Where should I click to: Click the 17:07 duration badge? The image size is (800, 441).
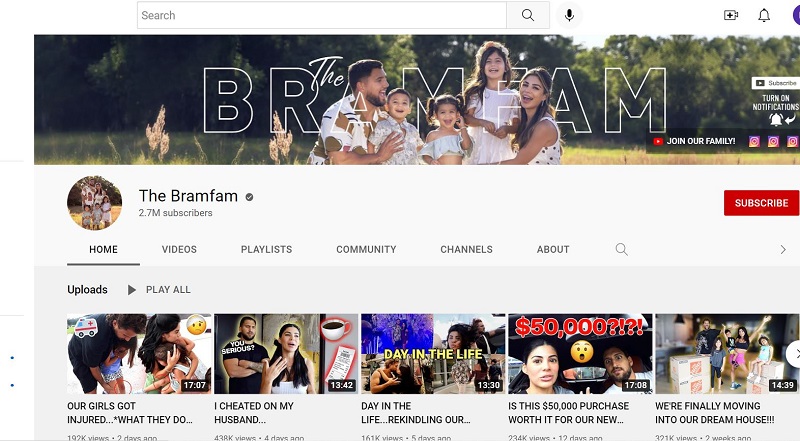pos(195,385)
